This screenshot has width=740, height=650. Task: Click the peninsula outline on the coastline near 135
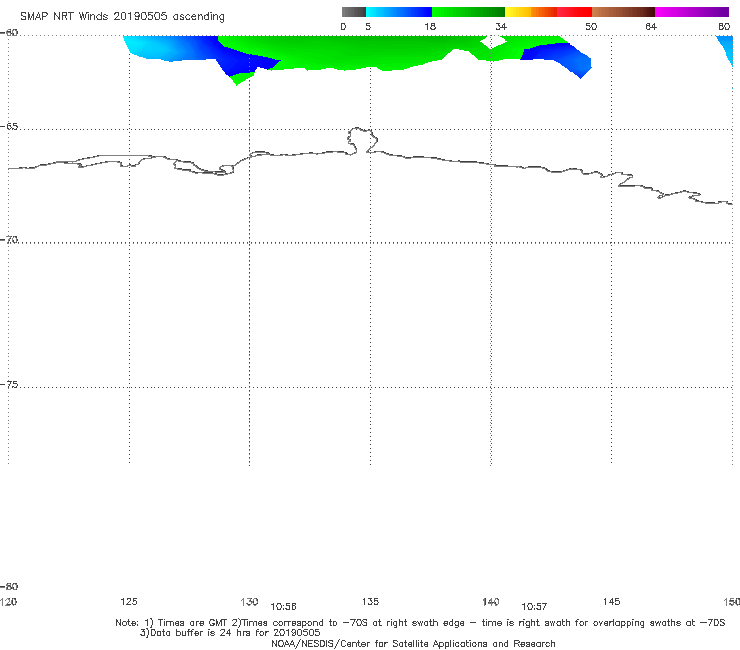[362, 140]
